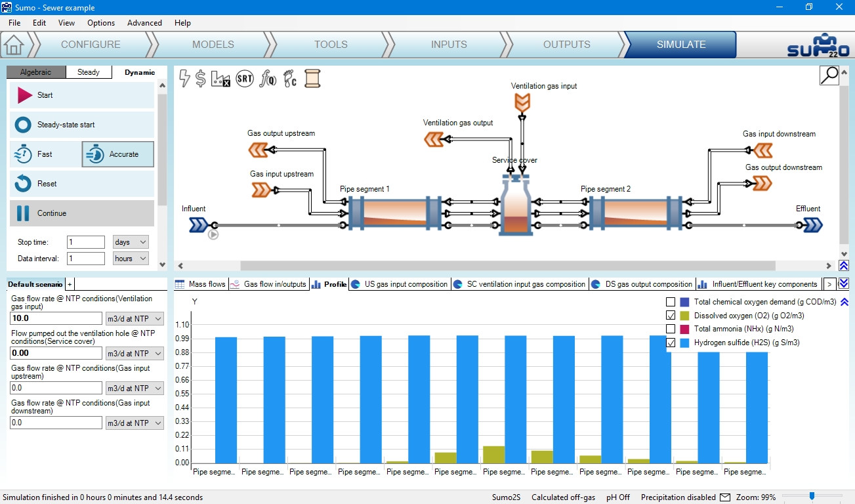Enable Total chemical oxygen demand checkbox
This screenshot has height=504, width=855.
pyautogui.click(x=671, y=302)
